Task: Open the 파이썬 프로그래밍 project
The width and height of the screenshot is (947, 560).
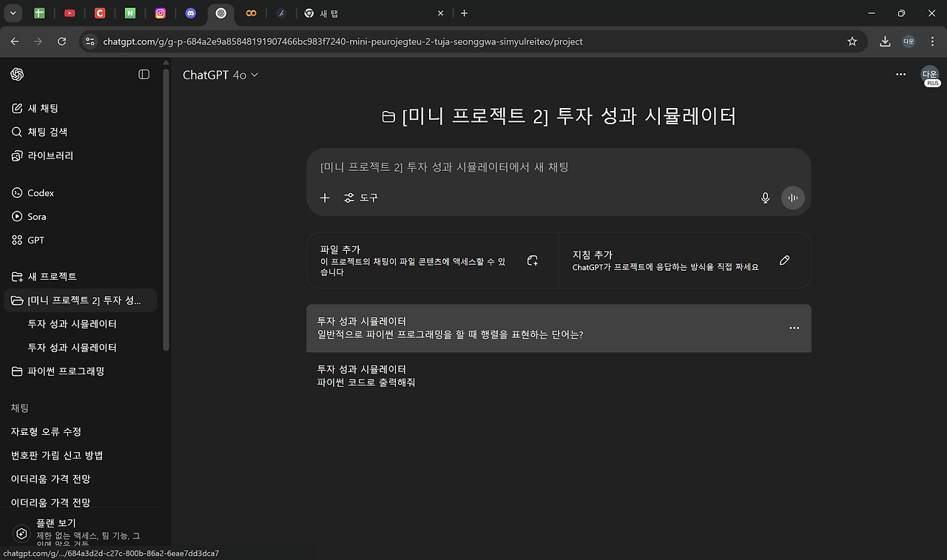Action: pyautogui.click(x=81, y=371)
